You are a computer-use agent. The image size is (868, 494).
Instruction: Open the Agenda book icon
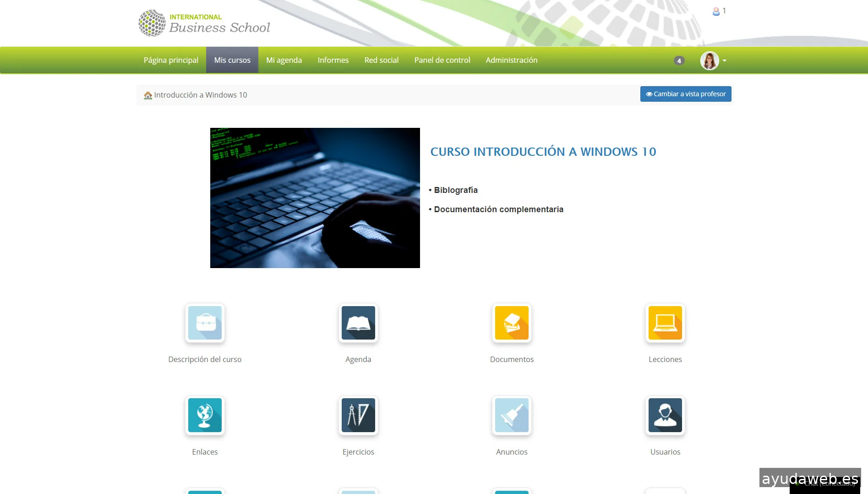pyautogui.click(x=358, y=323)
